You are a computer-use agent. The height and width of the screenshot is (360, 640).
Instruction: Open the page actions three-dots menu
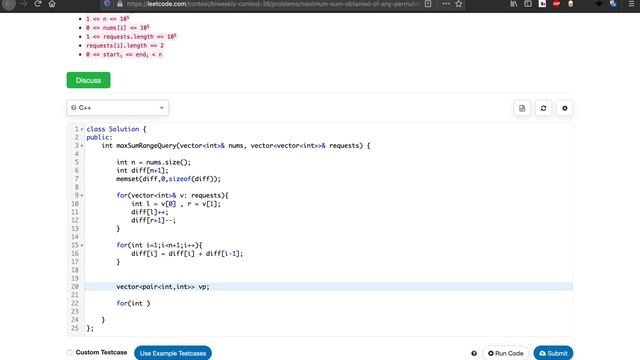tap(446, 4)
